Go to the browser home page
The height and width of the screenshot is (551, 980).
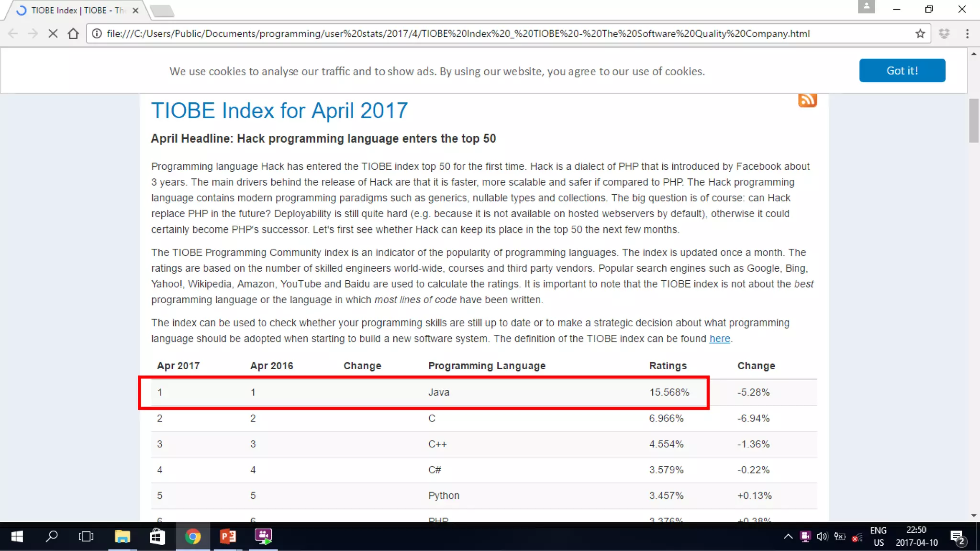point(73,33)
